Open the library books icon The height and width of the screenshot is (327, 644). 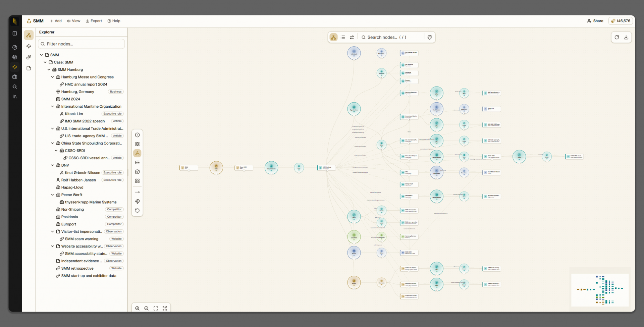point(15,96)
